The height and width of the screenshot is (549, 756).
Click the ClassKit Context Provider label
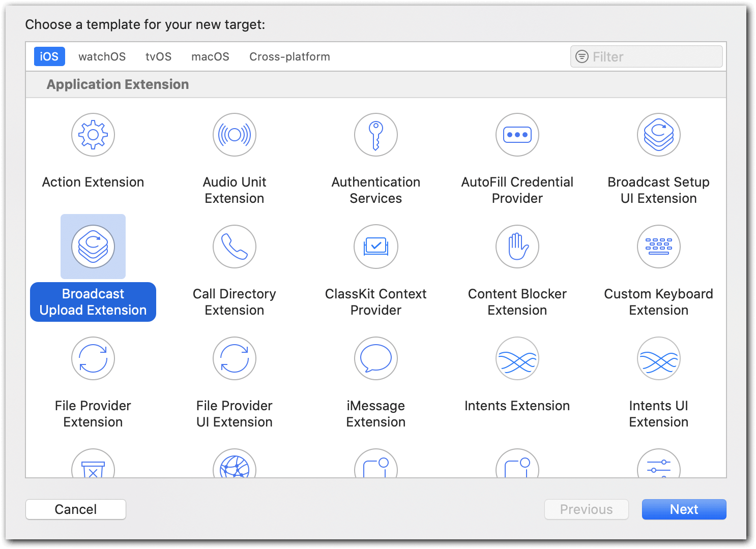point(376,302)
